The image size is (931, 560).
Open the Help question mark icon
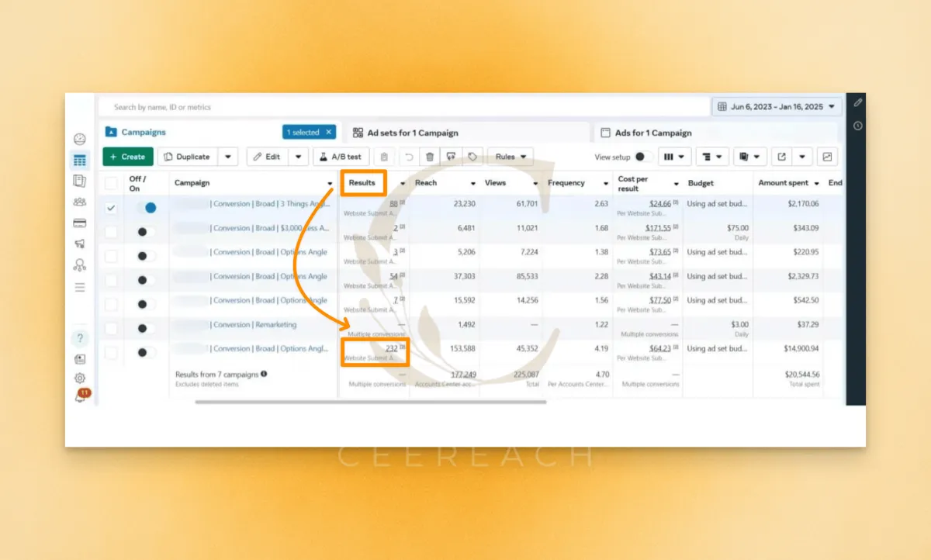[79, 338]
